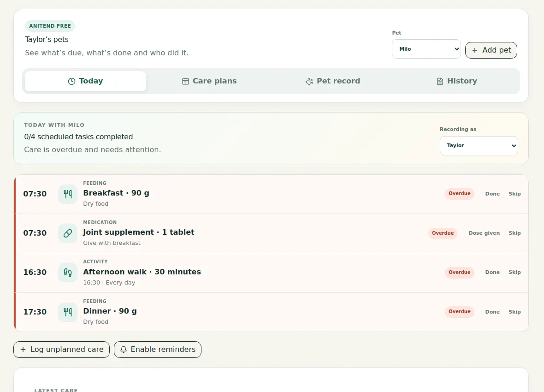Click the Overdue badge on Dinner
The width and height of the screenshot is (544, 392).
(x=459, y=311)
